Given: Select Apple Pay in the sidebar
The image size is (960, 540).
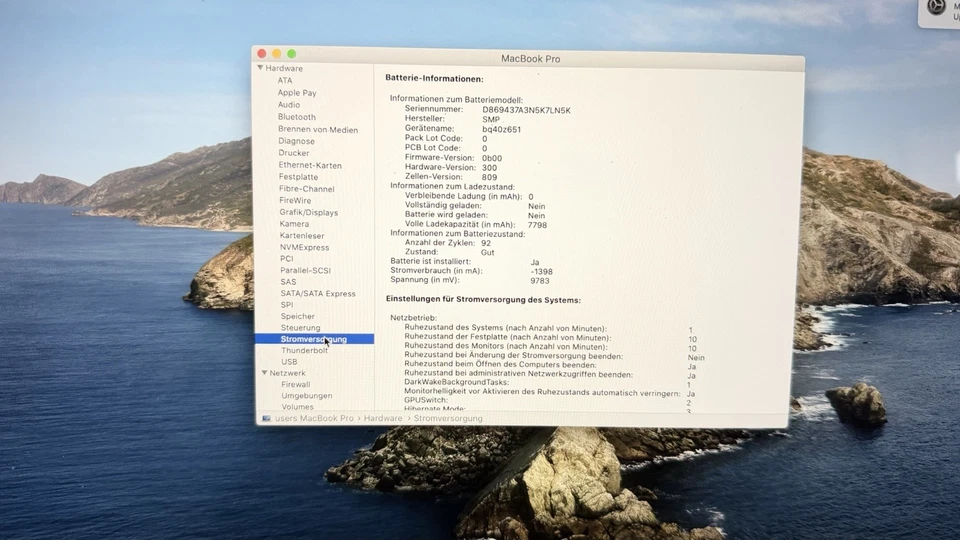Looking at the screenshot, I should [x=297, y=92].
